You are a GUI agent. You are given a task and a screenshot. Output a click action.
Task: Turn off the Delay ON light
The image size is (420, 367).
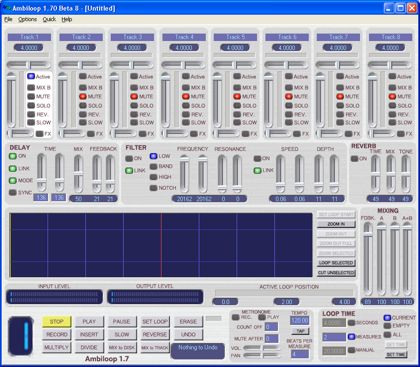click(x=13, y=156)
